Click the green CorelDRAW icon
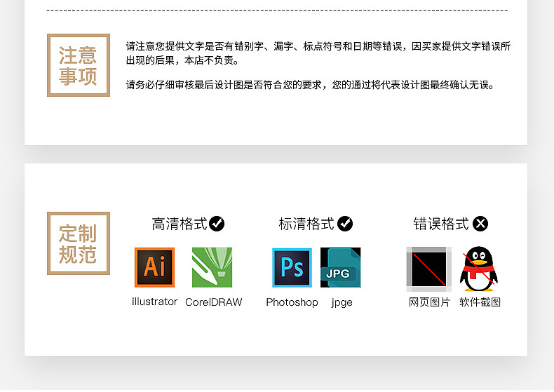 point(212,267)
